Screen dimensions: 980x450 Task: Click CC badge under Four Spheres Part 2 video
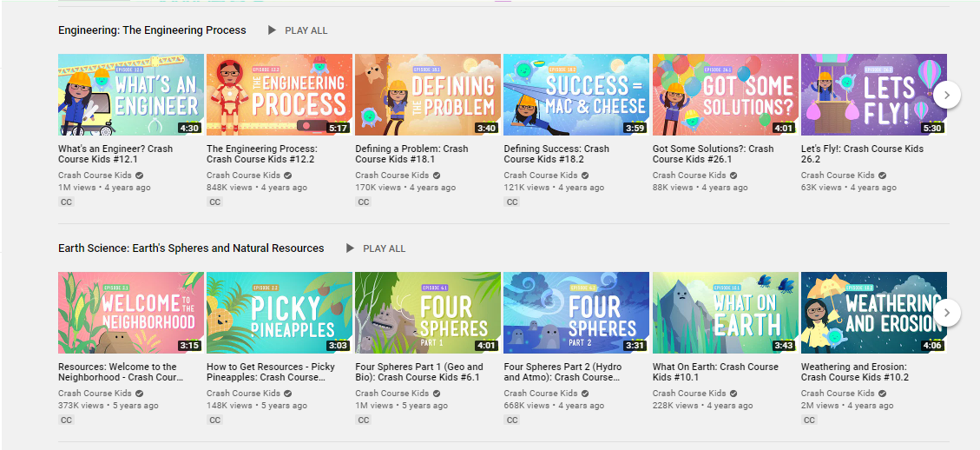[511, 420]
